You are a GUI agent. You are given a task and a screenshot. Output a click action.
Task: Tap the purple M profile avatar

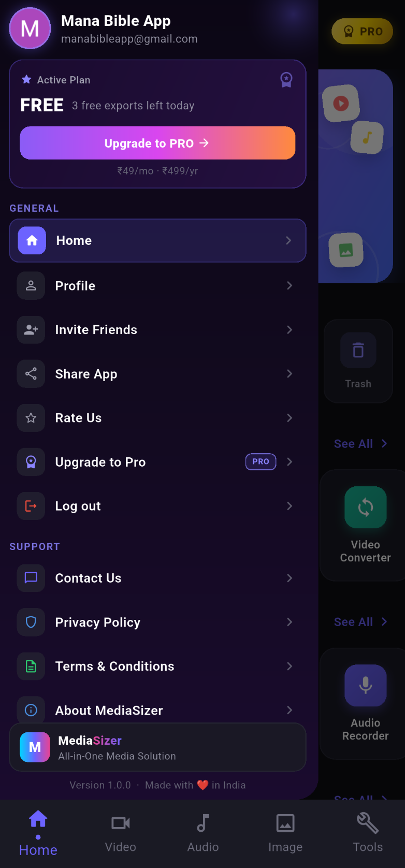(x=30, y=28)
